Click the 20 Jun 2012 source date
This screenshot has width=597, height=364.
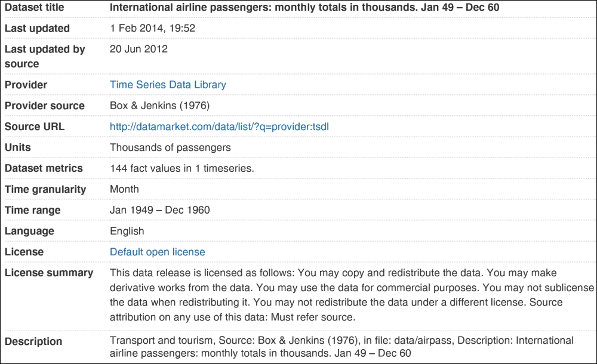coord(139,49)
